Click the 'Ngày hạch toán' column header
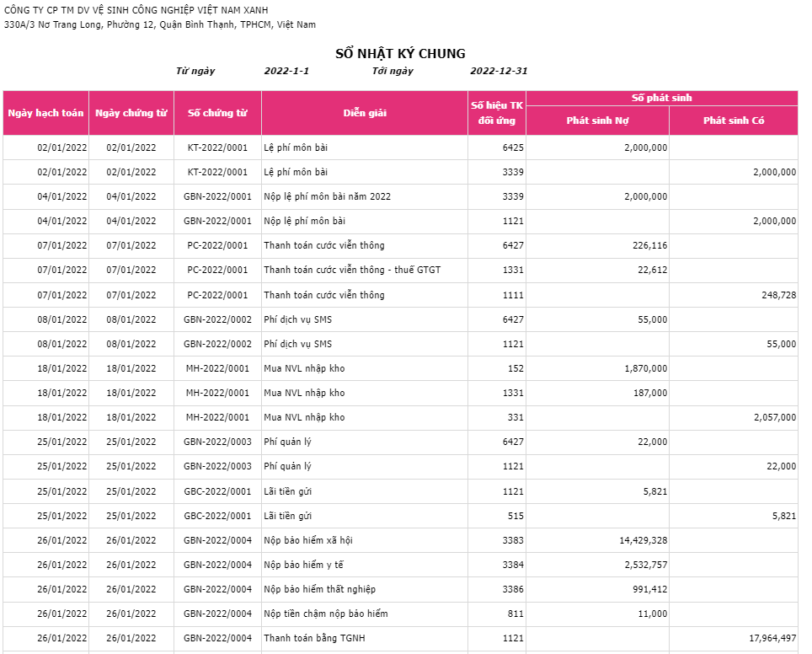Screen dimensions: 812x654 click(x=45, y=113)
